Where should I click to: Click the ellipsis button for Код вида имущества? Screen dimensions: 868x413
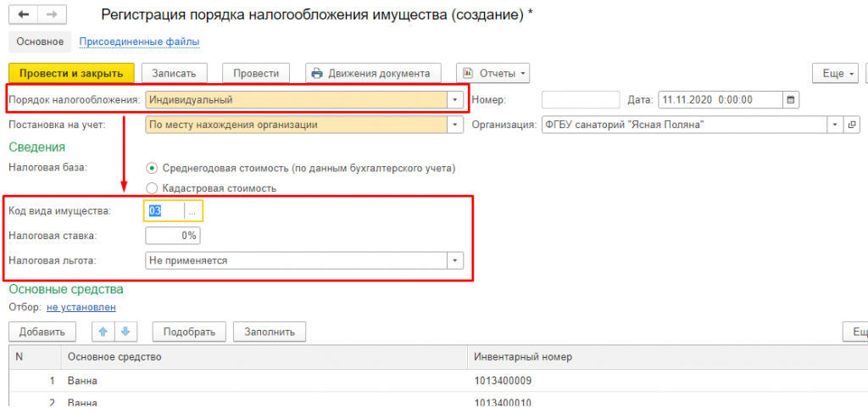click(x=194, y=210)
